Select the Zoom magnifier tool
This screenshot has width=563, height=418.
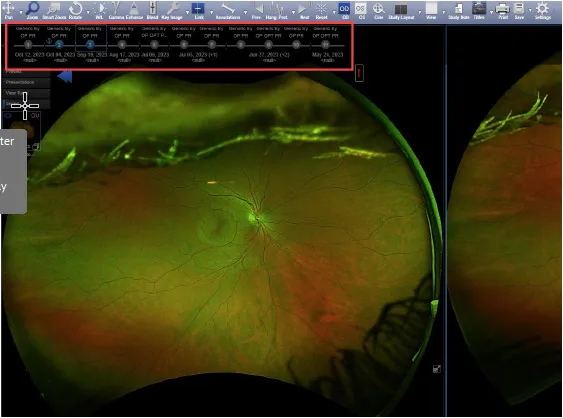(32, 9)
